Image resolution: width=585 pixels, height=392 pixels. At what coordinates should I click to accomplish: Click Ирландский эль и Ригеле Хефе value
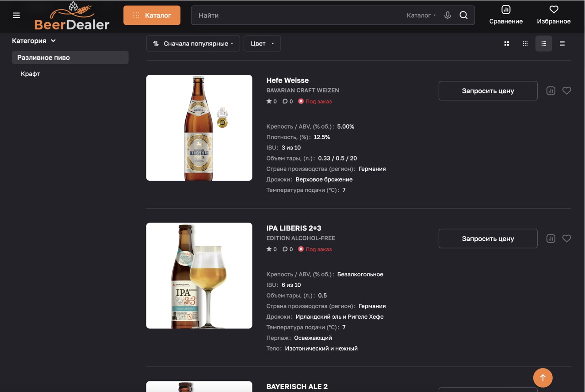click(x=340, y=317)
